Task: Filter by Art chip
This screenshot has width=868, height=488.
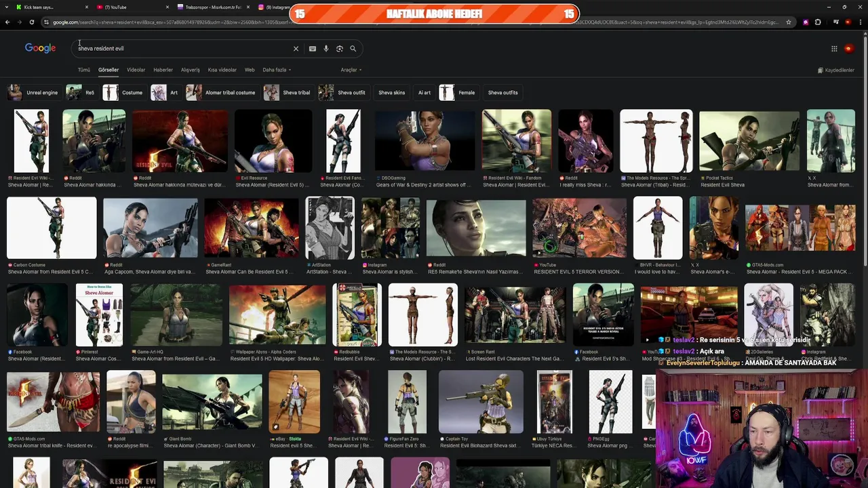Action: [165, 92]
